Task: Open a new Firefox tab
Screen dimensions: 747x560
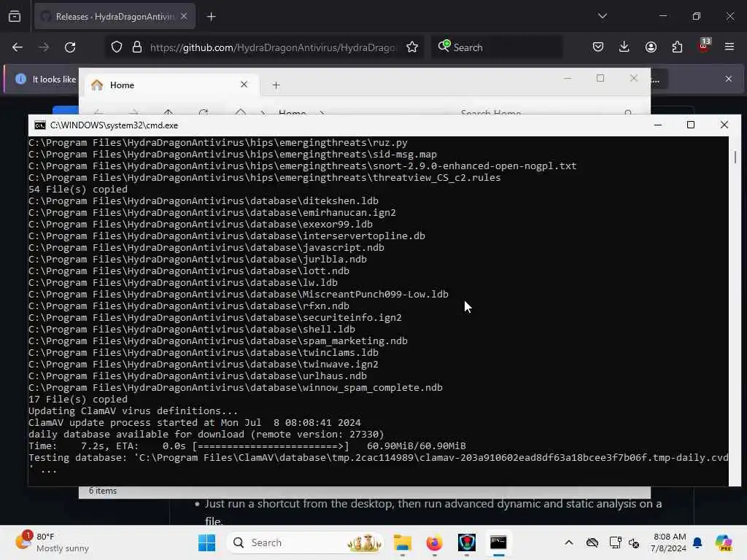Action: (x=211, y=17)
